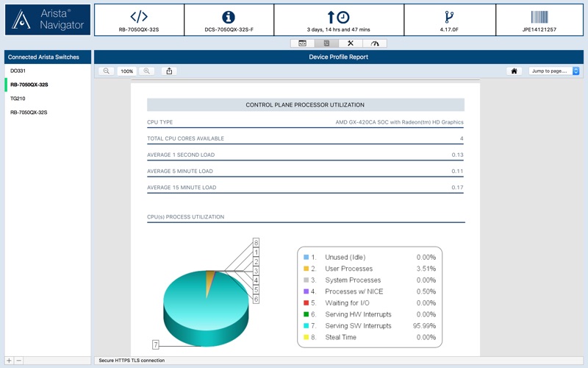Share or export the report
Image resolution: width=588 pixels, height=368 pixels.
pos(169,71)
